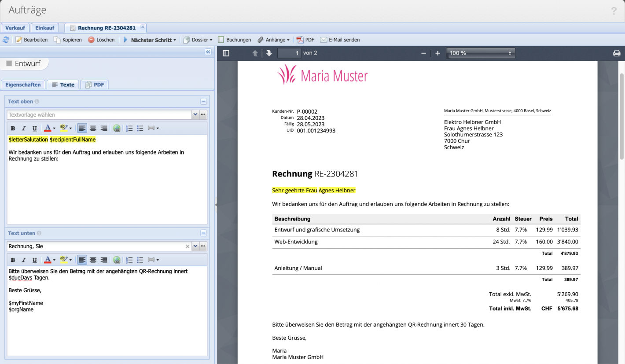Open the zoom level selector showing 100%
Image resolution: width=625 pixels, height=364 pixels.
(480, 53)
